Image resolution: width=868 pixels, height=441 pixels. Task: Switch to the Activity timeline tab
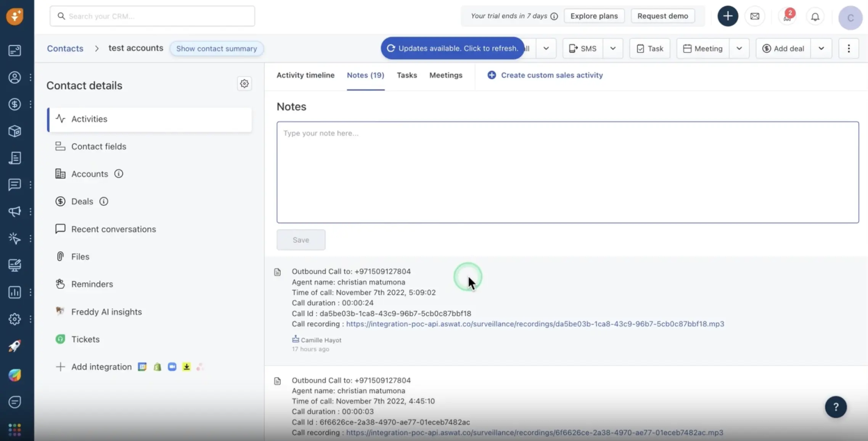[305, 75]
